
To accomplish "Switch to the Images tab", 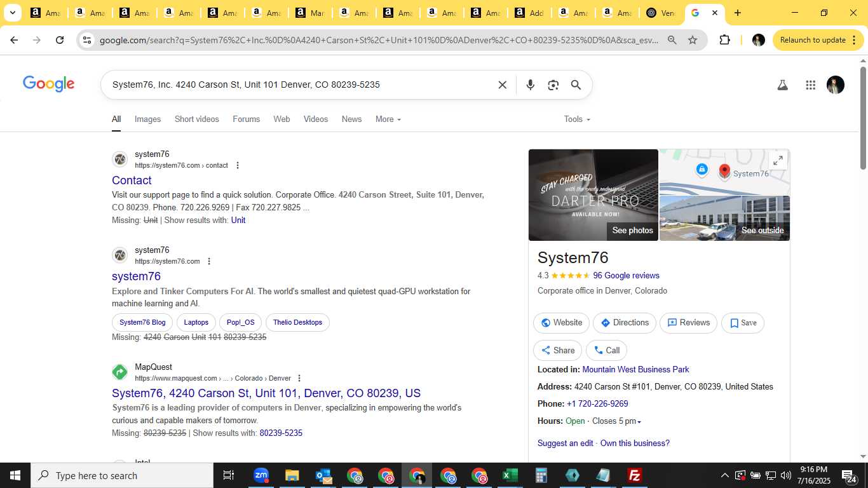I will click(x=147, y=119).
